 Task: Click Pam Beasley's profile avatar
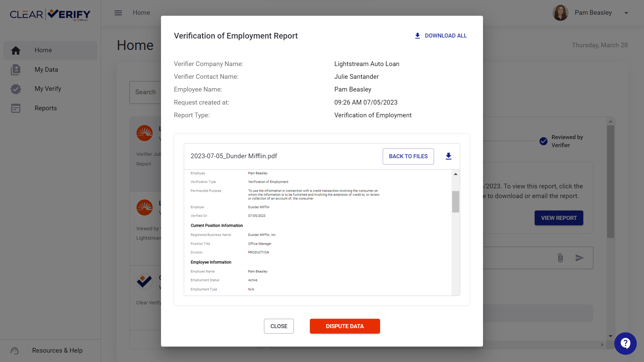(x=560, y=13)
